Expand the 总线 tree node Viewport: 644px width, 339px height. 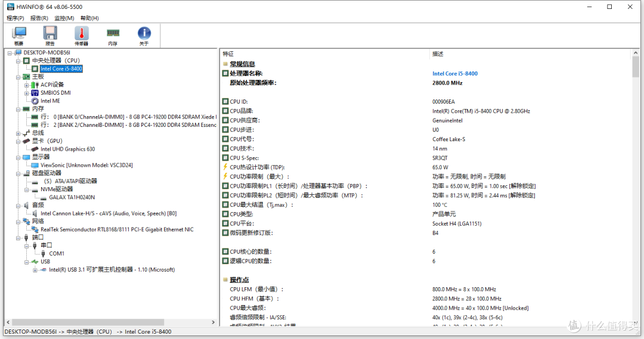pyautogui.click(x=18, y=133)
